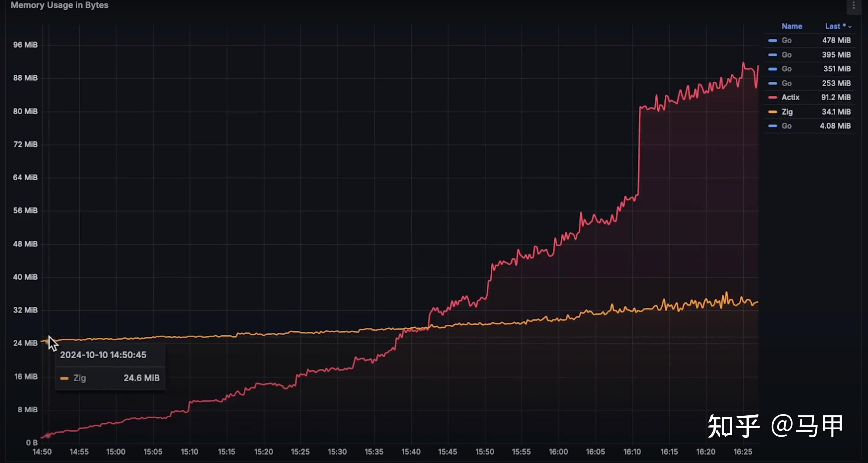Click the color marker beside Go 395 MiB

pos(773,55)
